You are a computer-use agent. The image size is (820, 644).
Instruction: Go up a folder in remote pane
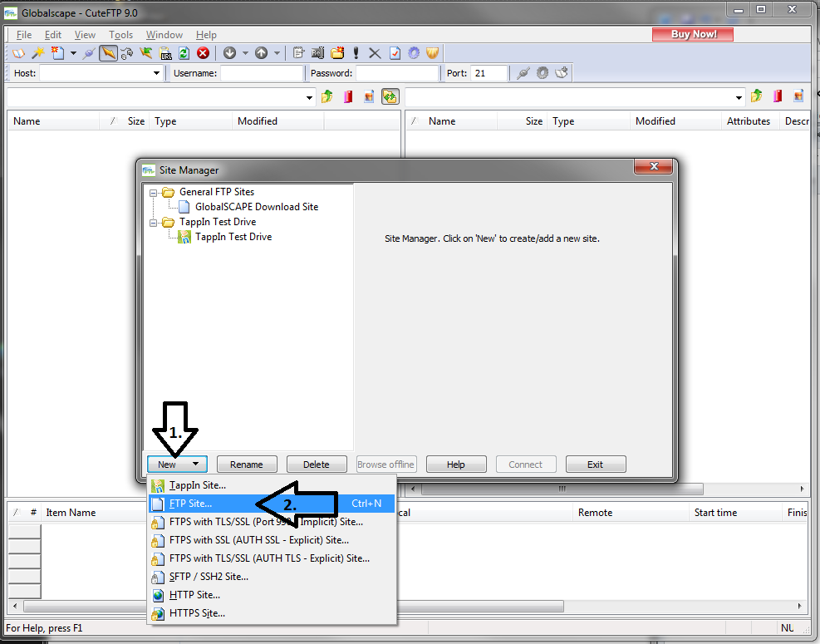[757, 96]
